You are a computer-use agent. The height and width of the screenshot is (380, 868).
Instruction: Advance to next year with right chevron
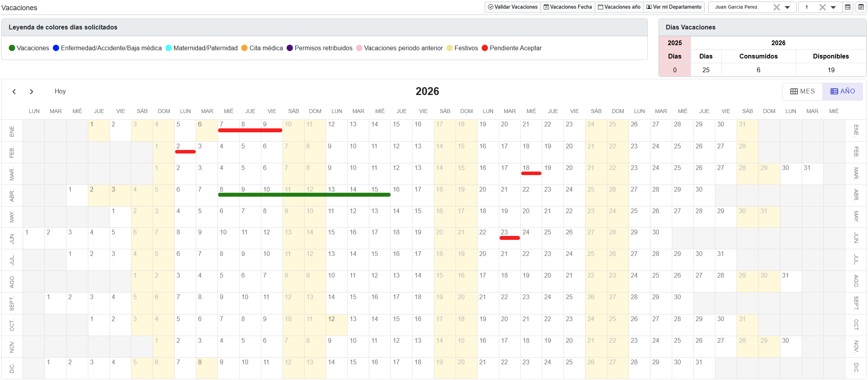point(31,91)
